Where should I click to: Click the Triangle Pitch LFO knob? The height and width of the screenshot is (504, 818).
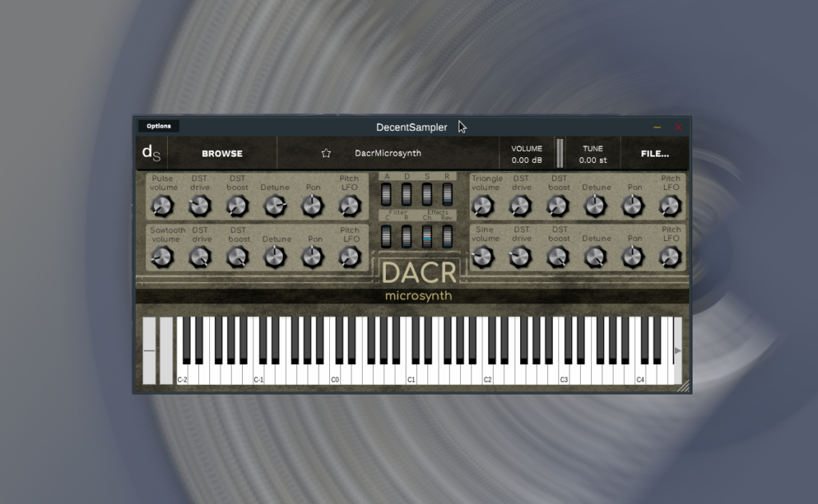(670, 206)
